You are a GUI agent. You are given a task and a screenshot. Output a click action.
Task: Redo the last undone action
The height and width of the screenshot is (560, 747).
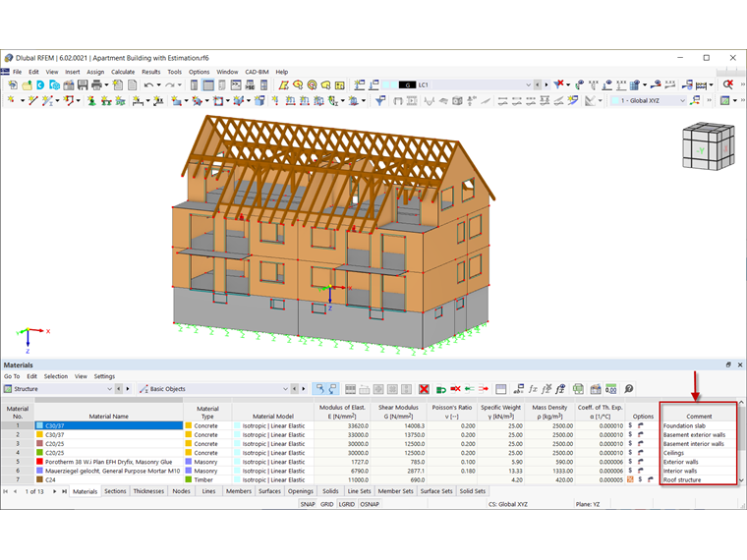click(170, 85)
